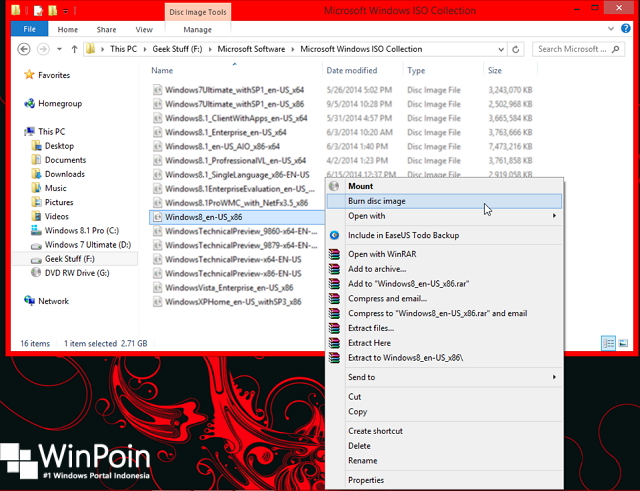This screenshot has height=491, width=640.
Task: Choose Compress and email...
Action: pos(444,298)
